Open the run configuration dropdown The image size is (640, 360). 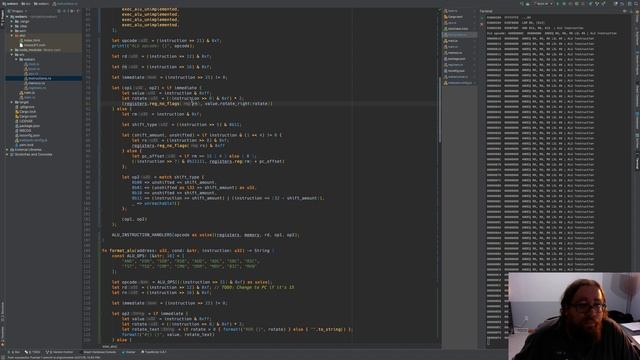click(x=542, y=4)
